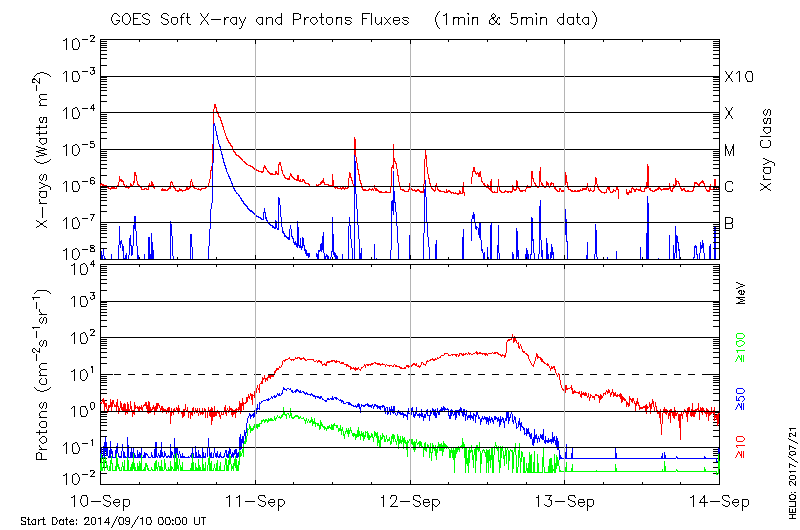Click the C class label on right axis

pos(729,187)
